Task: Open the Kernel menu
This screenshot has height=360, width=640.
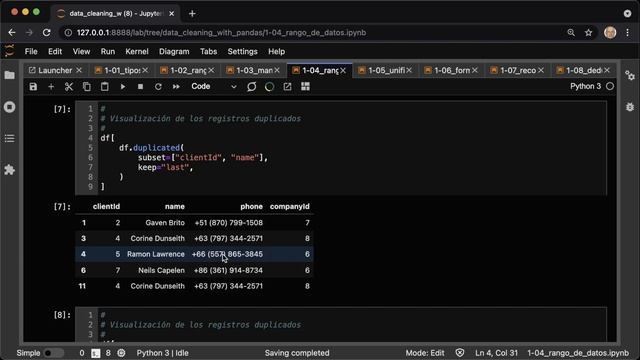Action: pyautogui.click(x=137, y=52)
